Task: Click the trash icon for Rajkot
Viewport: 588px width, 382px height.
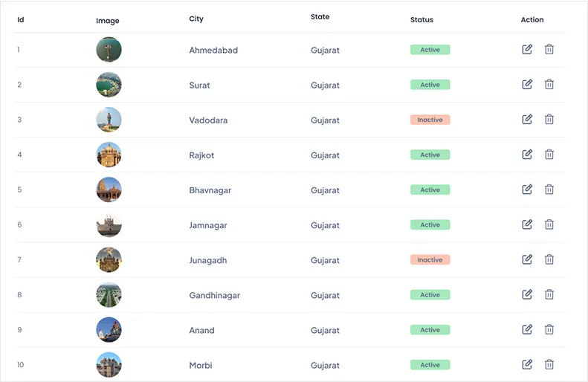Action: [x=549, y=154]
